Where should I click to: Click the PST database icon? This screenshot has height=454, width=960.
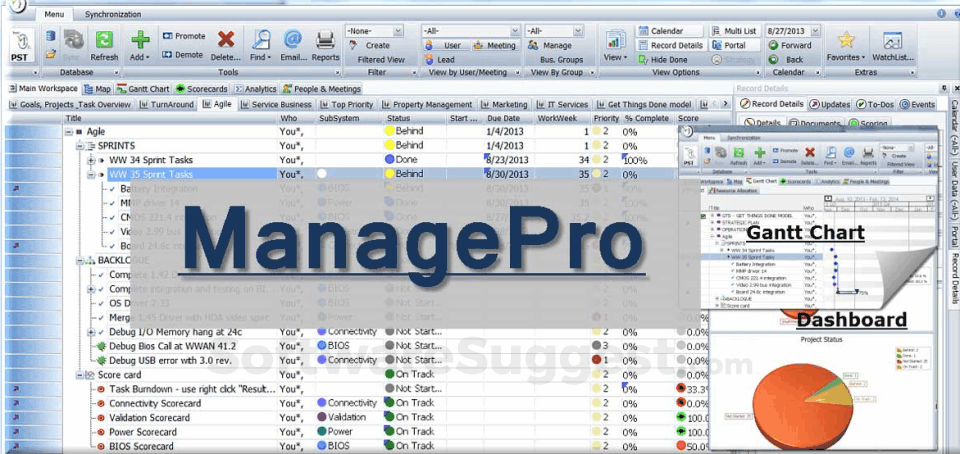coord(22,46)
